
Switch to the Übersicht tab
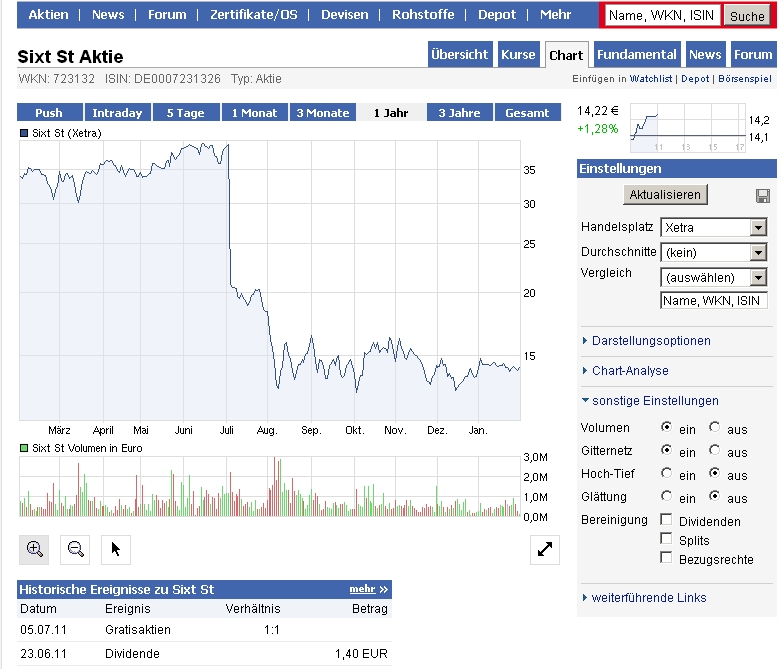coord(460,54)
